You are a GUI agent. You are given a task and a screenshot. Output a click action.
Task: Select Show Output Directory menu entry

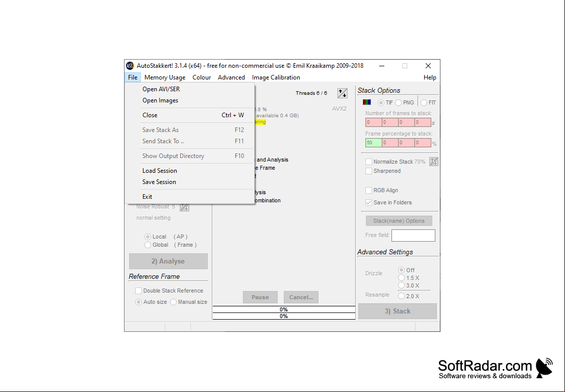point(189,156)
